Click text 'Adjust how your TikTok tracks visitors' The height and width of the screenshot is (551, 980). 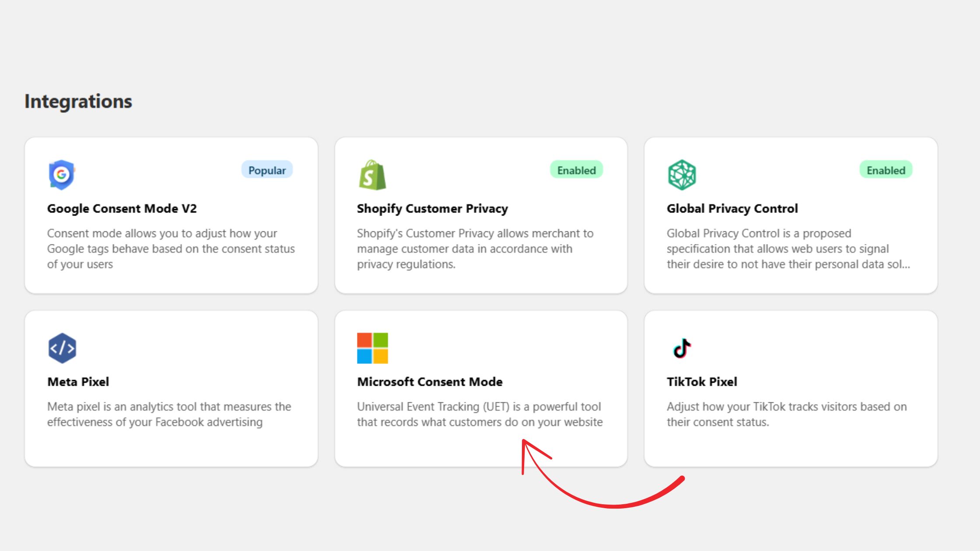[762, 407]
